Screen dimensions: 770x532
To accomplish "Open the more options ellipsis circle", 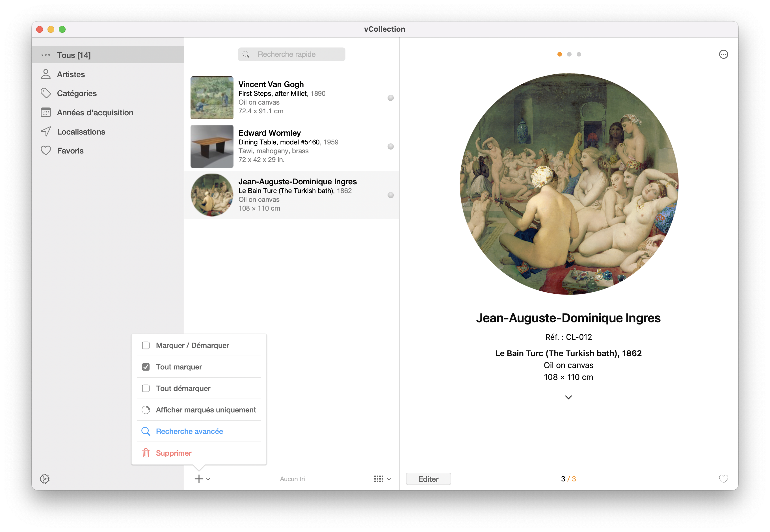I will click(x=723, y=54).
